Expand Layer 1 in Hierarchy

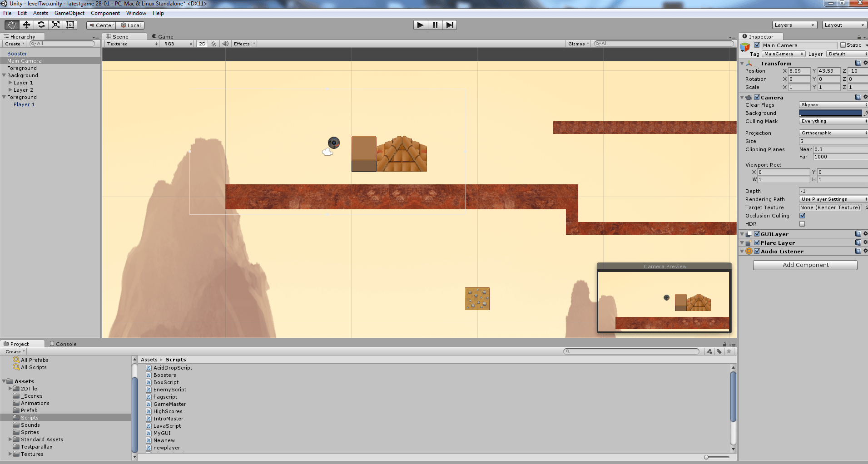10,83
